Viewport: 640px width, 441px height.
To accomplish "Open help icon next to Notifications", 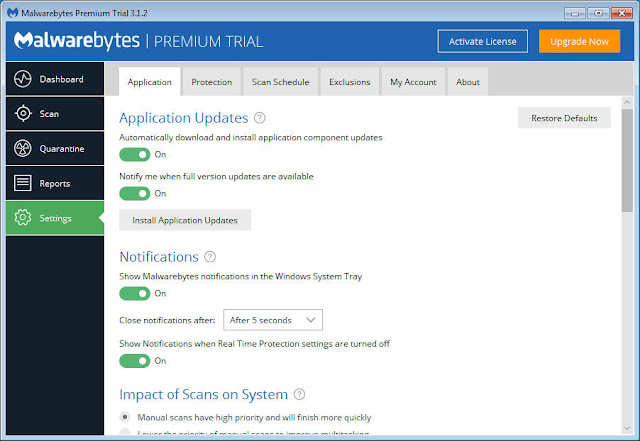I will point(210,257).
